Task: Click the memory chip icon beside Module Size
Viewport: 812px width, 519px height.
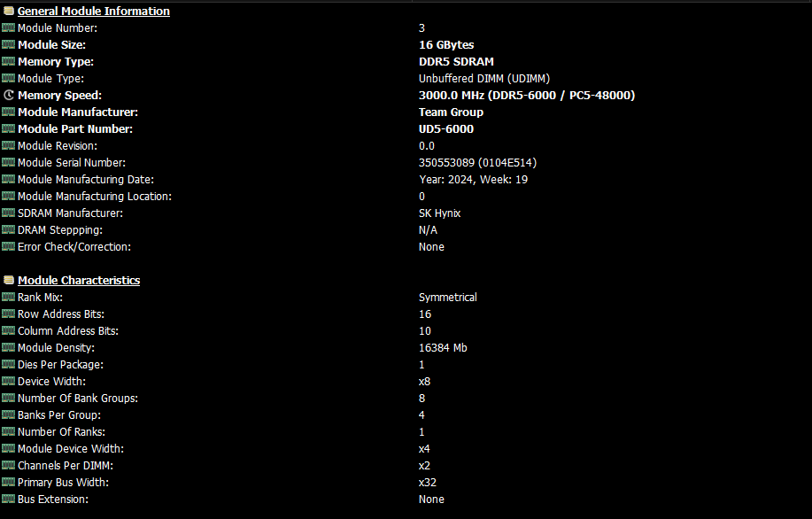Action: click(9, 45)
